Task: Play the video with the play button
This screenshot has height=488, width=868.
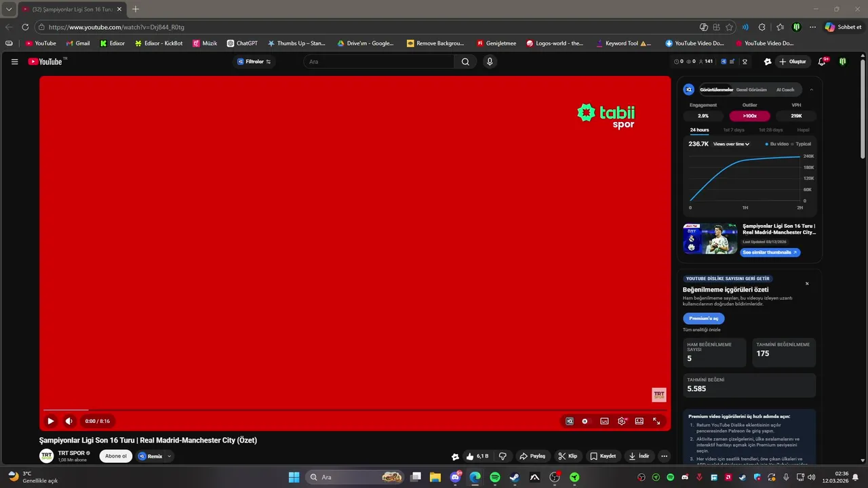Action: pyautogui.click(x=50, y=421)
